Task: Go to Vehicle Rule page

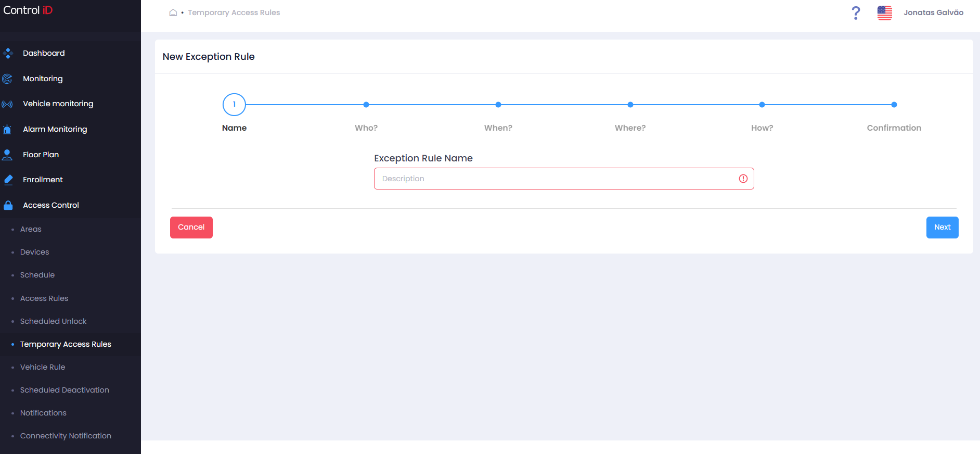Action: click(43, 367)
